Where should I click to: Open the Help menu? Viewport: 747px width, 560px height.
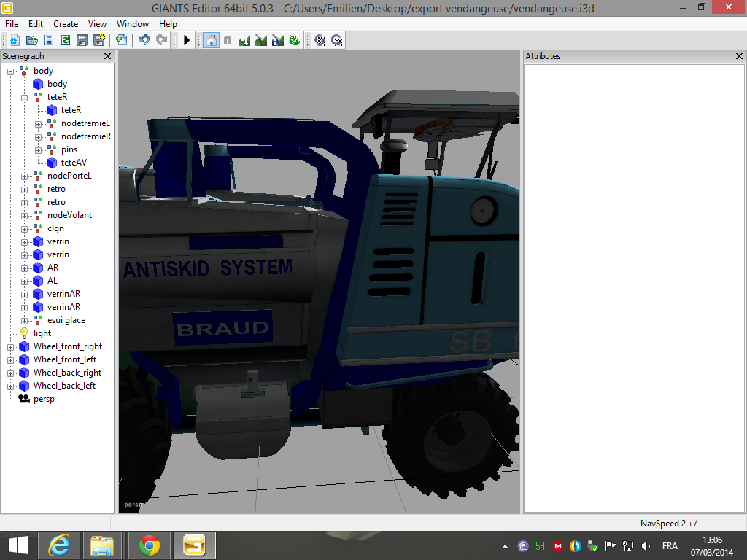(168, 24)
